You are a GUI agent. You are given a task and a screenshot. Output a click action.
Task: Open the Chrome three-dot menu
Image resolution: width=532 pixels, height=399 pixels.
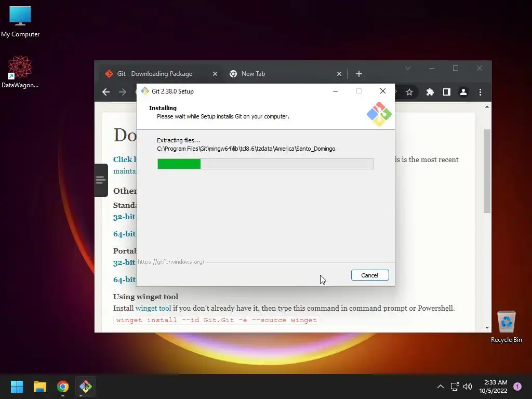tap(480, 92)
